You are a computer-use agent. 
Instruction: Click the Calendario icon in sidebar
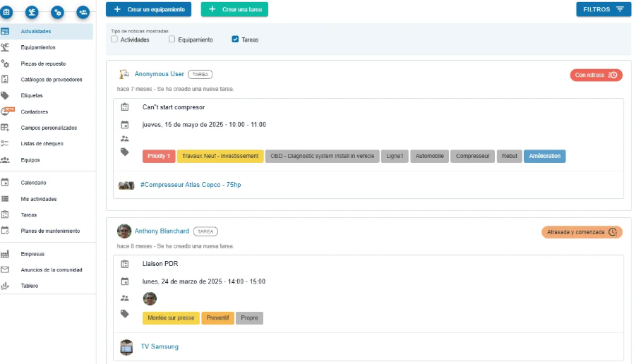[x=6, y=183]
